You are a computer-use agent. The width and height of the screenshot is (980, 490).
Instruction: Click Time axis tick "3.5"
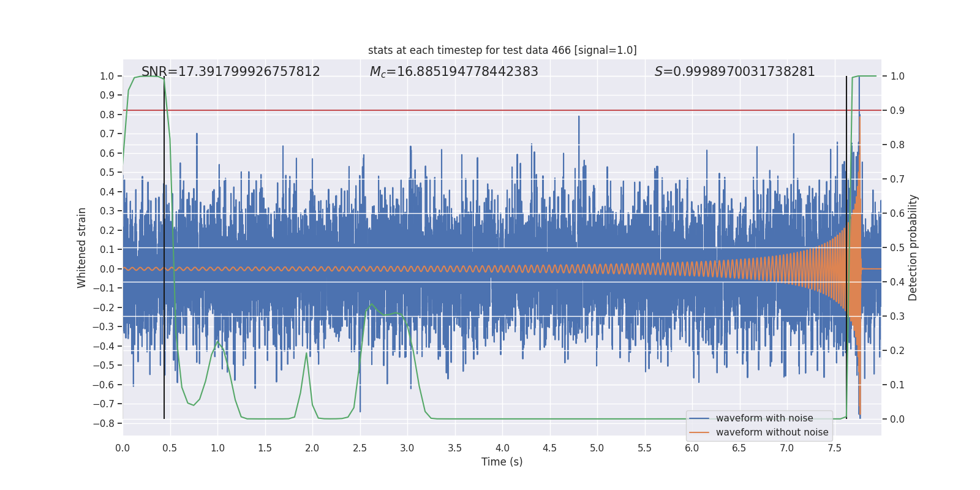point(454,448)
